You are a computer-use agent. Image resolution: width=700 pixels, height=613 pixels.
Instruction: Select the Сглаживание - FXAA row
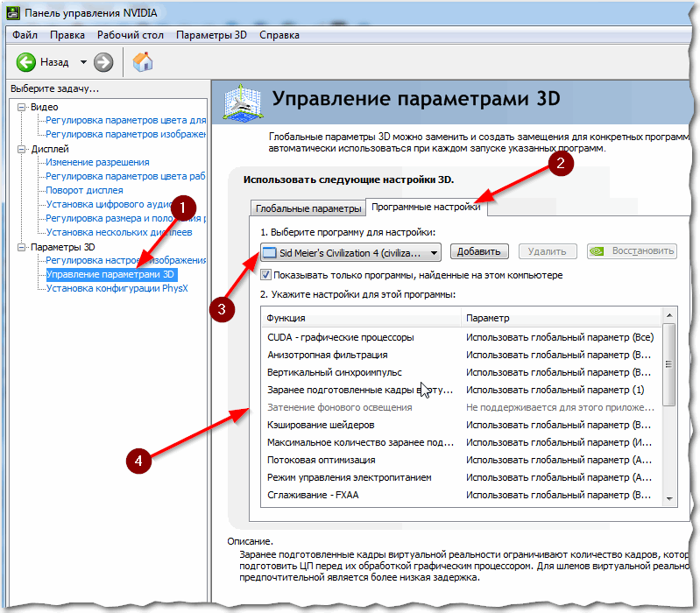(x=462, y=495)
